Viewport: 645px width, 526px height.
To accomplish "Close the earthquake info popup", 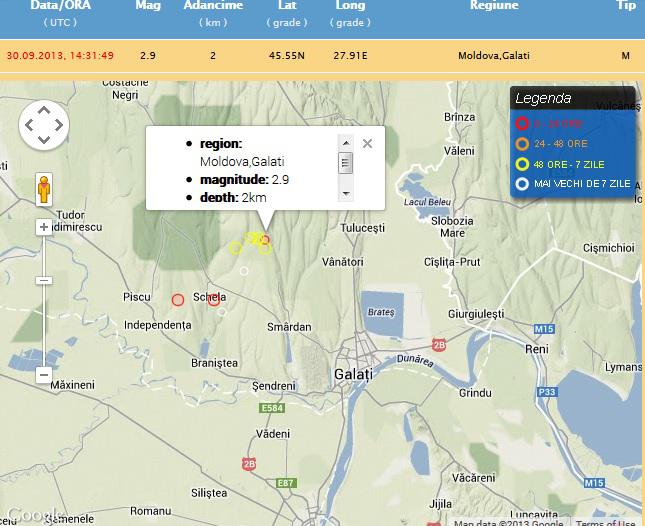I will pos(367,144).
